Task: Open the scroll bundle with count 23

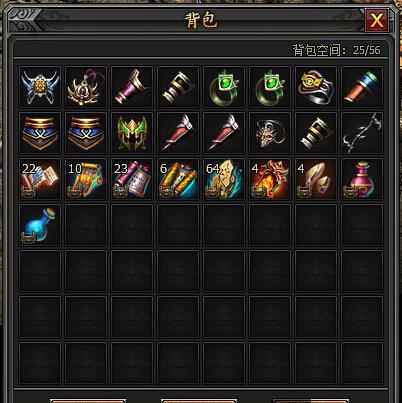Action: (x=132, y=179)
